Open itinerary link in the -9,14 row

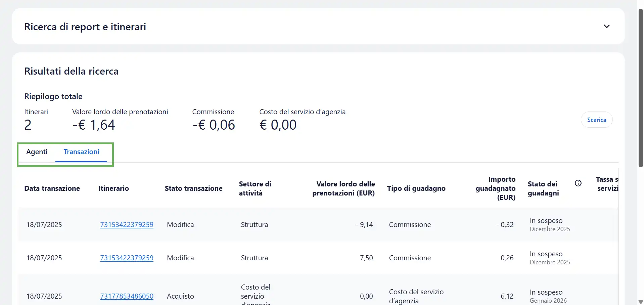click(x=127, y=225)
